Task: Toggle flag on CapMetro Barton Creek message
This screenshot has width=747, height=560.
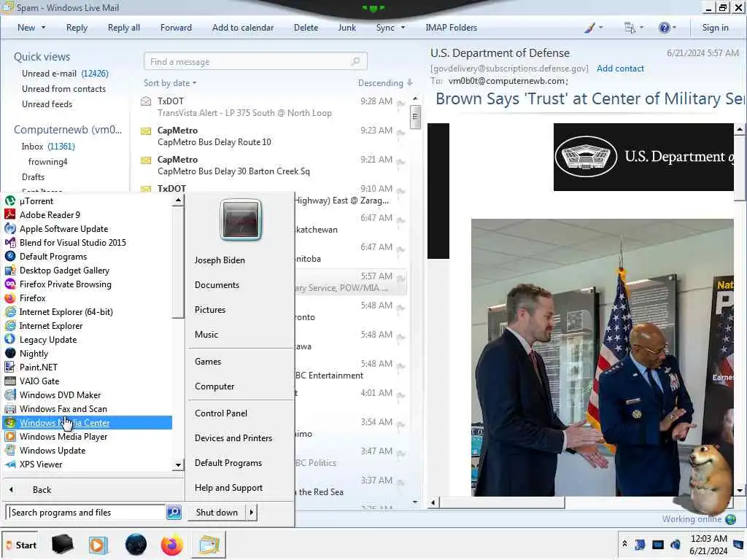Action: click(400, 162)
